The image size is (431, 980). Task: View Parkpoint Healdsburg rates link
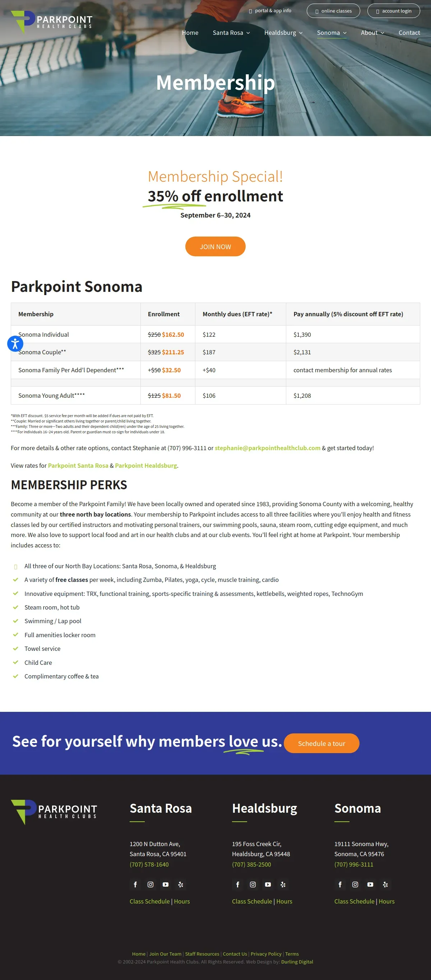146,465
